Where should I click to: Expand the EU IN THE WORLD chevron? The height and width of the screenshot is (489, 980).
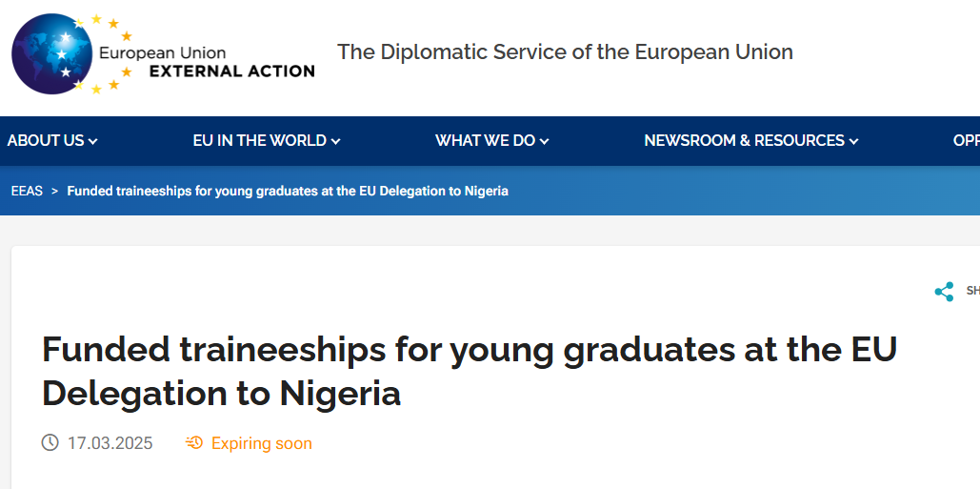click(x=335, y=142)
